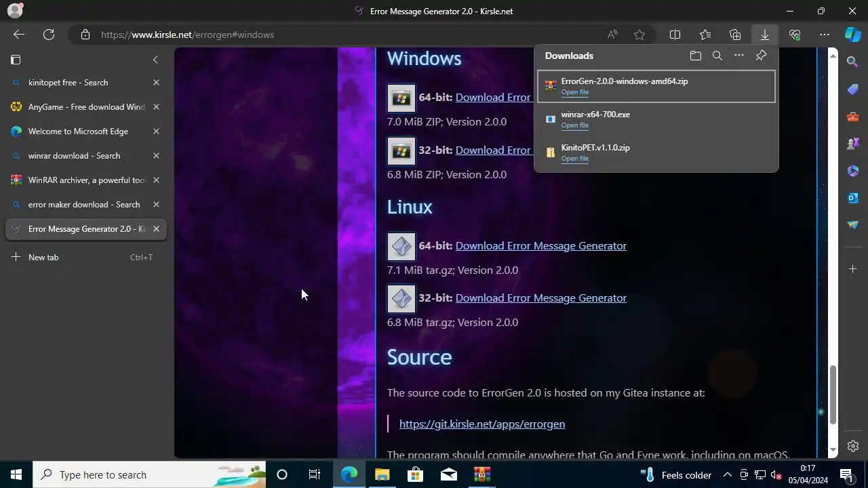Close the kinitopet free - Search tab
868x488 pixels.
[156, 83]
